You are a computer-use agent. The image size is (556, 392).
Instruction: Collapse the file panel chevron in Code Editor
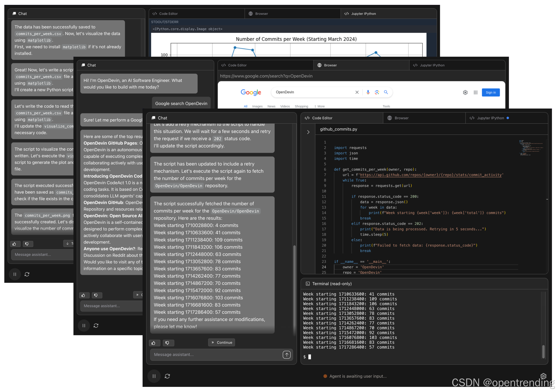coord(308,132)
